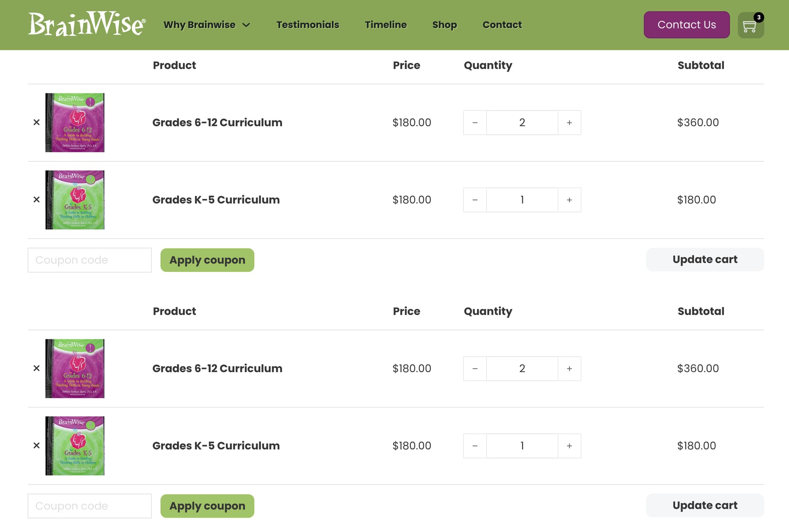The height and width of the screenshot is (532, 789).
Task: Click the Quantity header of first table
Action: pos(488,65)
